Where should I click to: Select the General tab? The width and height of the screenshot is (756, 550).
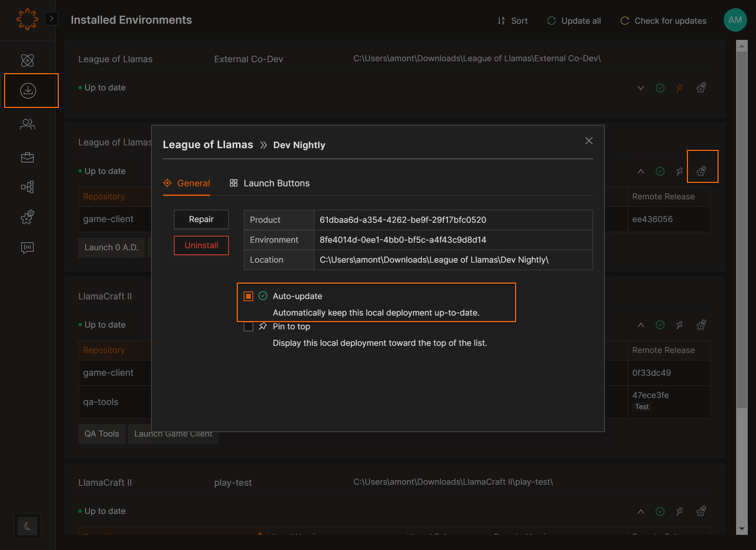[187, 183]
